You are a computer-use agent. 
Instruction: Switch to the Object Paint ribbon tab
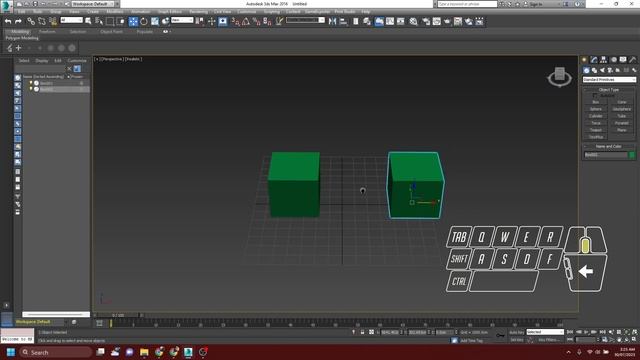coord(111,31)
